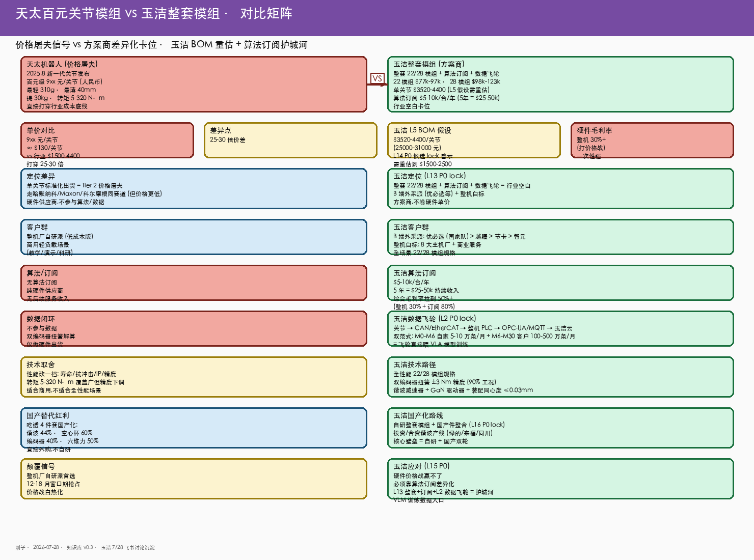Click the line 吃透 4 件套国产化:

click(52, 425)
